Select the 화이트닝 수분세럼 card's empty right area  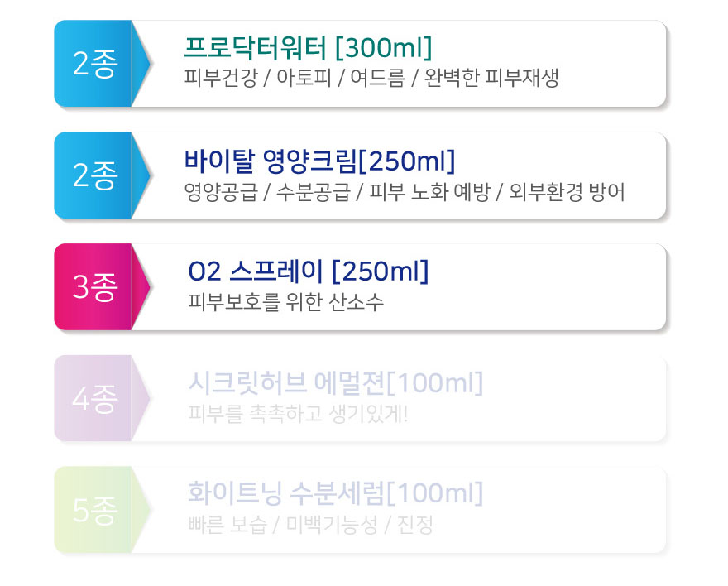click(x=576, y=510)
